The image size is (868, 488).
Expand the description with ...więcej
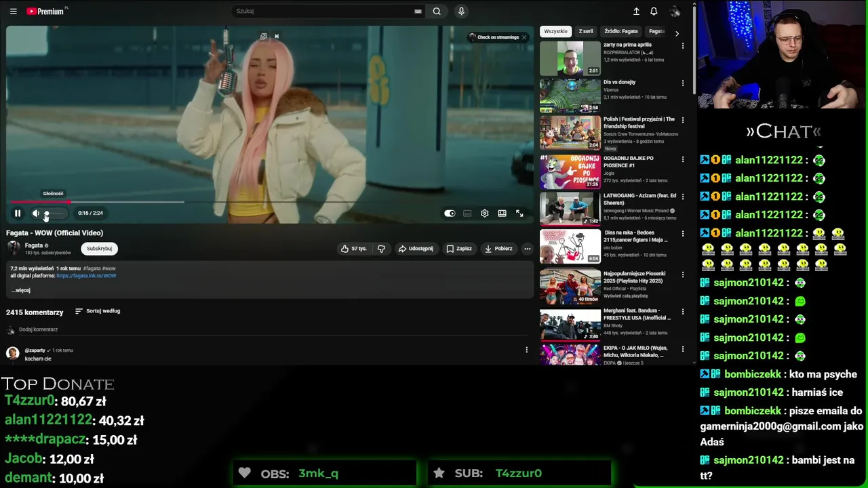21,290
